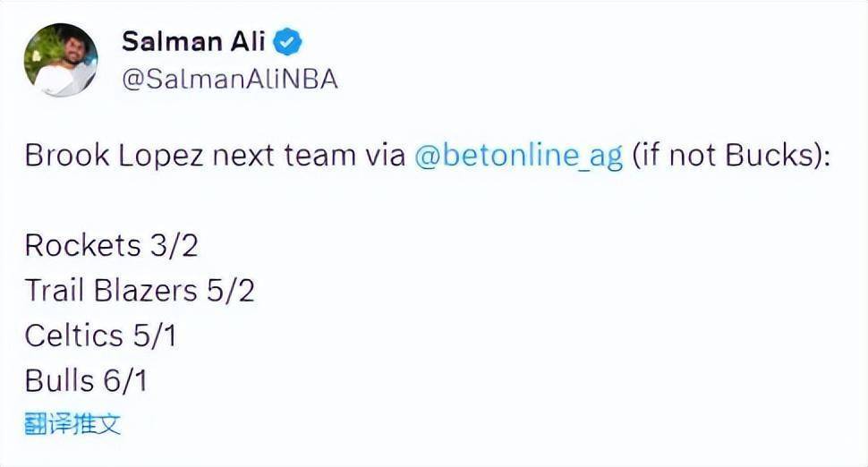
Task: Follow the @betonline_ag mention link
Action: point(519,156)
